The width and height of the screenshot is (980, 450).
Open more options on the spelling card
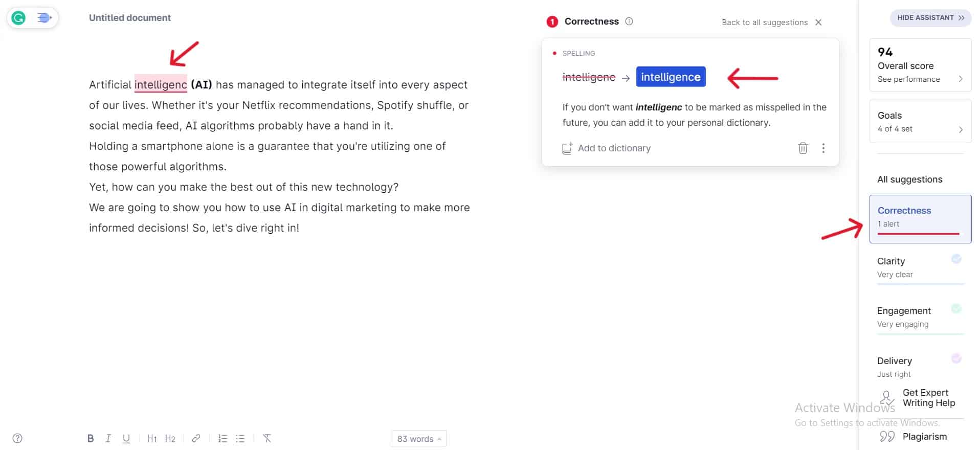(823, 148)
